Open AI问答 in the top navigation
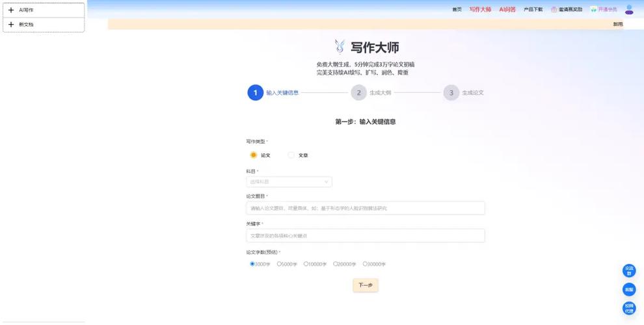 point(507,10)
